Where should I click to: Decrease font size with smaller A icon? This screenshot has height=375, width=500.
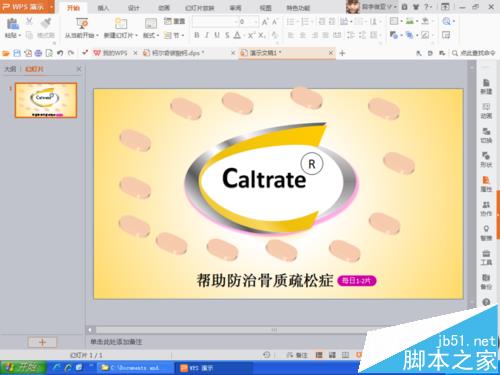(x=275, y=22)
